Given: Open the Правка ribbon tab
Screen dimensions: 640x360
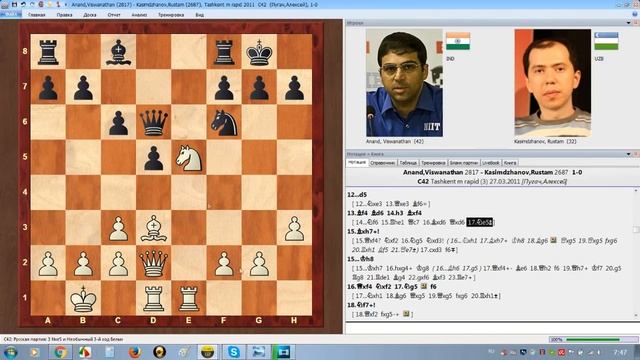Looking at the screenshot, I should pos(64,15).
